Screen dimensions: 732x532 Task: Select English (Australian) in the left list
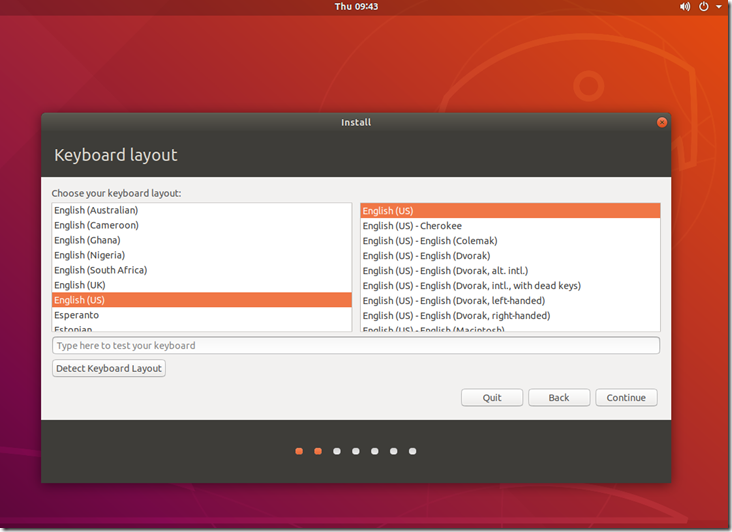(x=202, y=210)
